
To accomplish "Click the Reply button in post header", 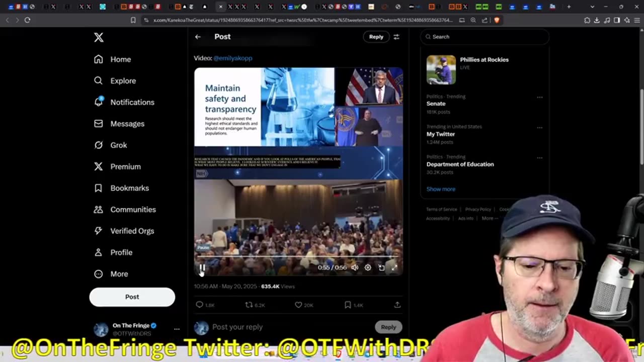I will (x=376, y=37).
